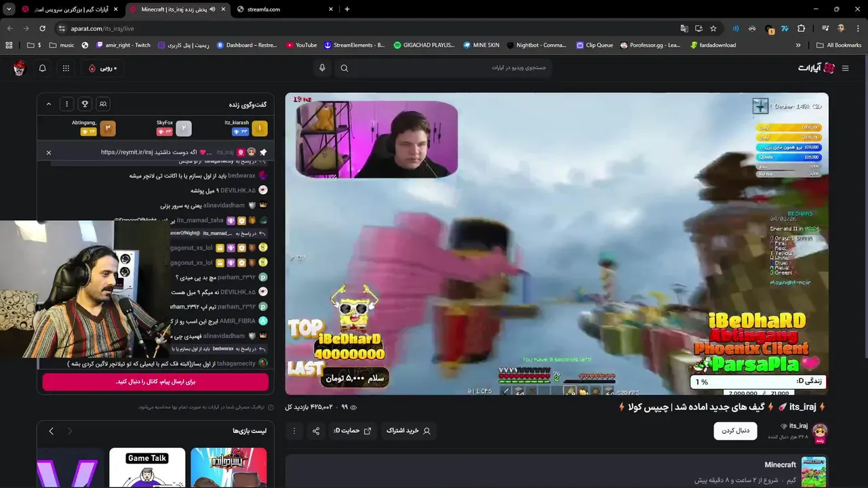Image resolution: width=868 pixels, height=488 pixels.
Task: Show chat participants list icon
Action: click(103, 104)
